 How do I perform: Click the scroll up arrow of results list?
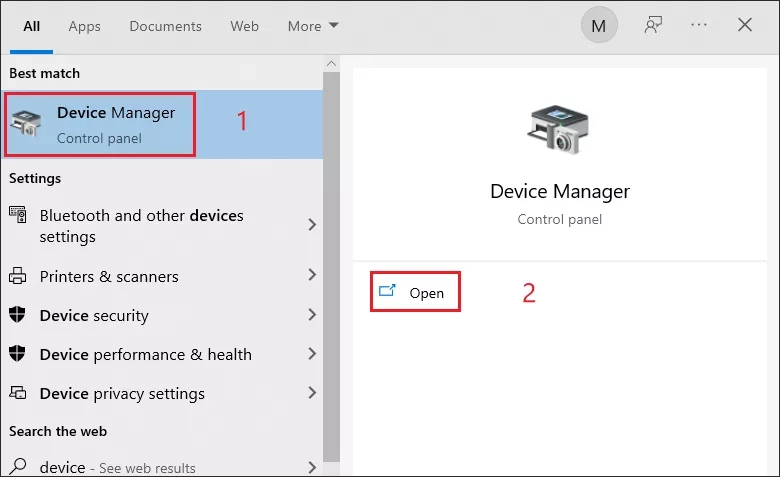coord(331,64)
